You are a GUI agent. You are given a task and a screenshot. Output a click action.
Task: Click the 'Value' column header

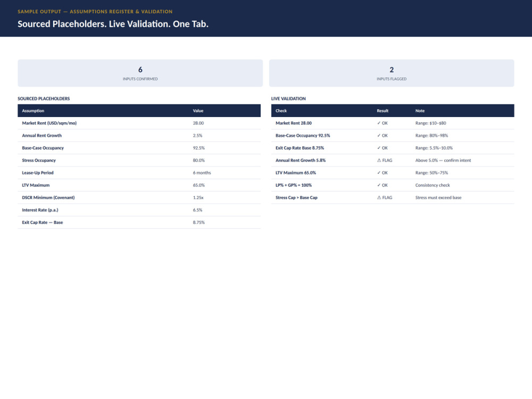tap(198, 111)
